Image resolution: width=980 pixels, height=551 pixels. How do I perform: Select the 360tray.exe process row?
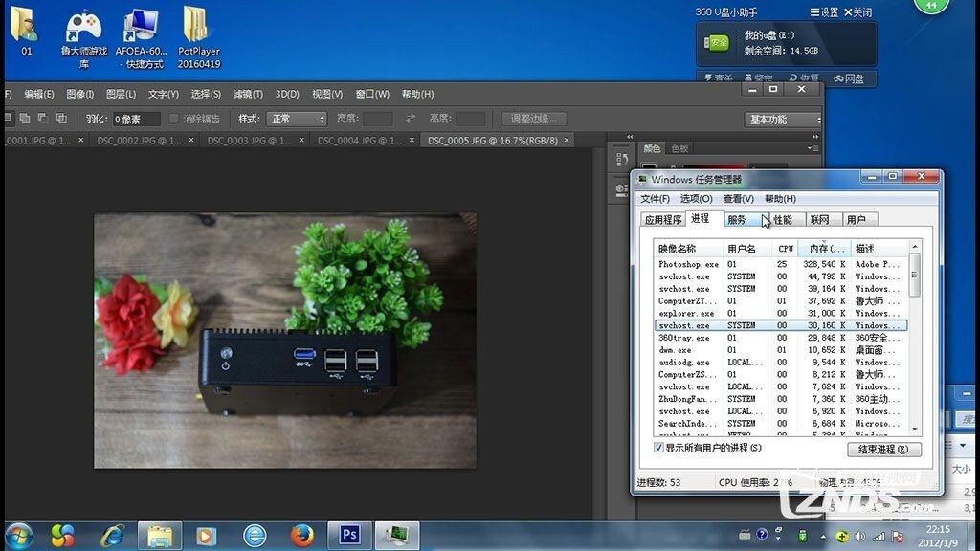click(780, 338)
